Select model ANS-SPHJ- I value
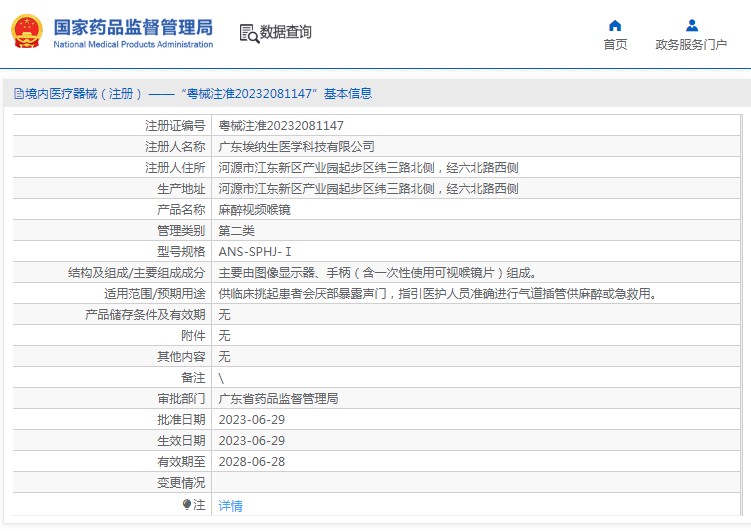This screenshot has height=531, width=751. (255, 251)
